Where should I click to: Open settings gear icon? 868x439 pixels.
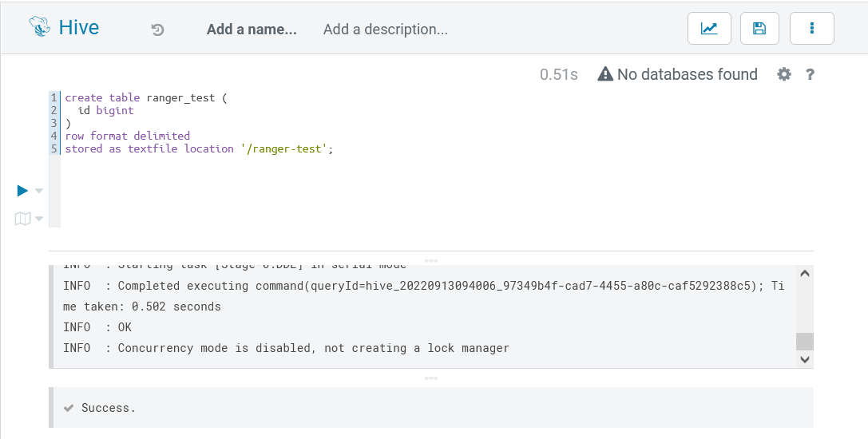(784, 74)
